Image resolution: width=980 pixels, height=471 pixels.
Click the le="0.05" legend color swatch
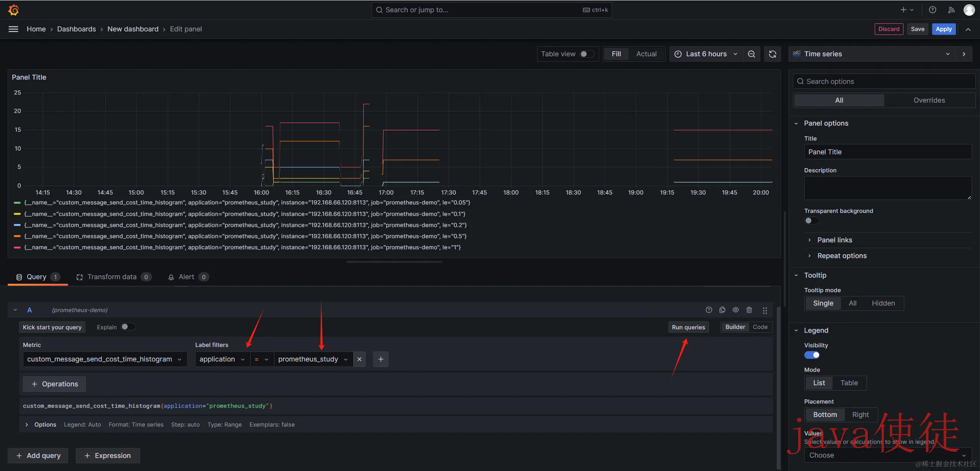click(x=17, y=203)
